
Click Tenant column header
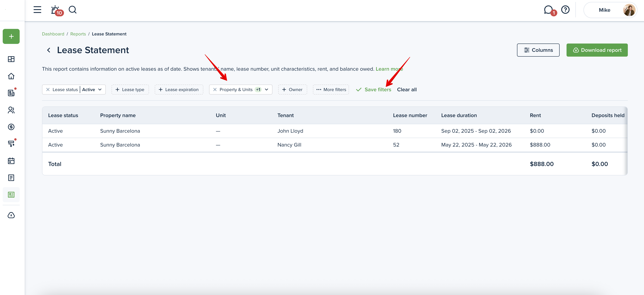click(x=286, y=115)
